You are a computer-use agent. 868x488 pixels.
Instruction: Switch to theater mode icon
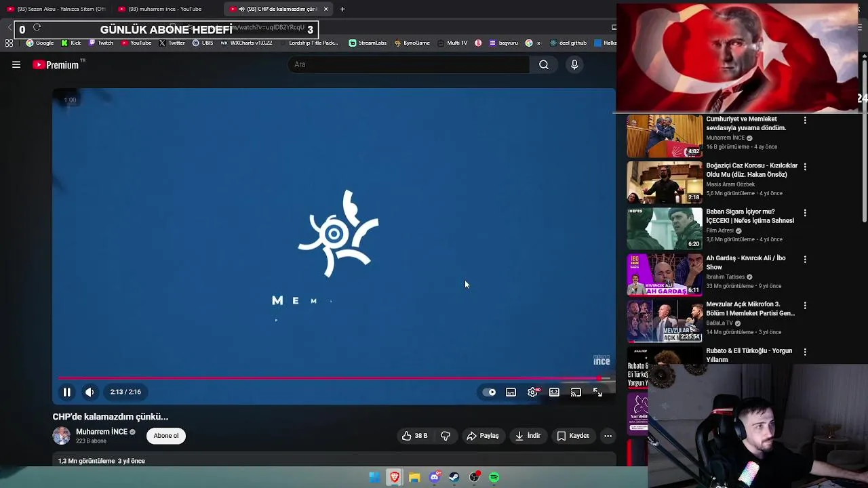coord(554,392)
